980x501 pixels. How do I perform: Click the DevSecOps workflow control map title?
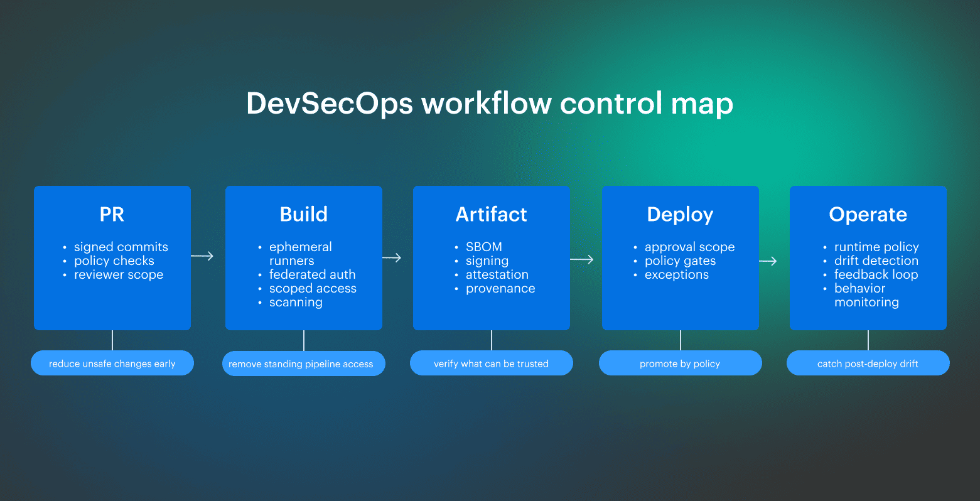tap(490, 102)
